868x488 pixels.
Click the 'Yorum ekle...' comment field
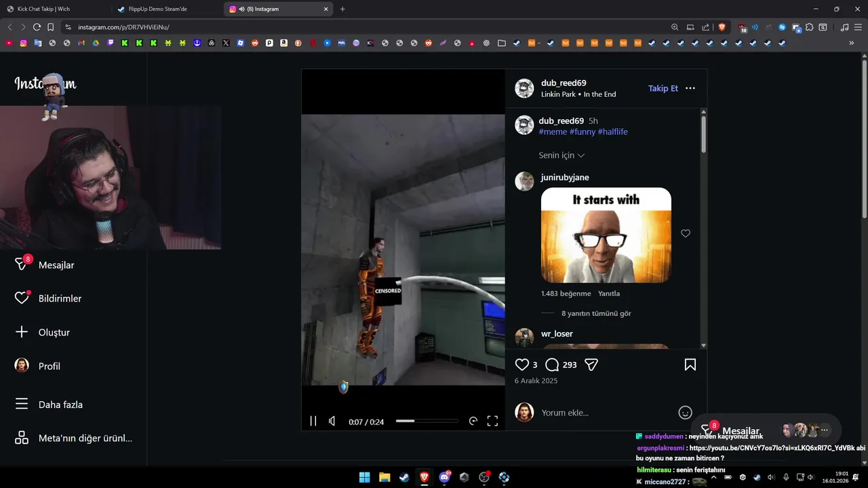606,412
